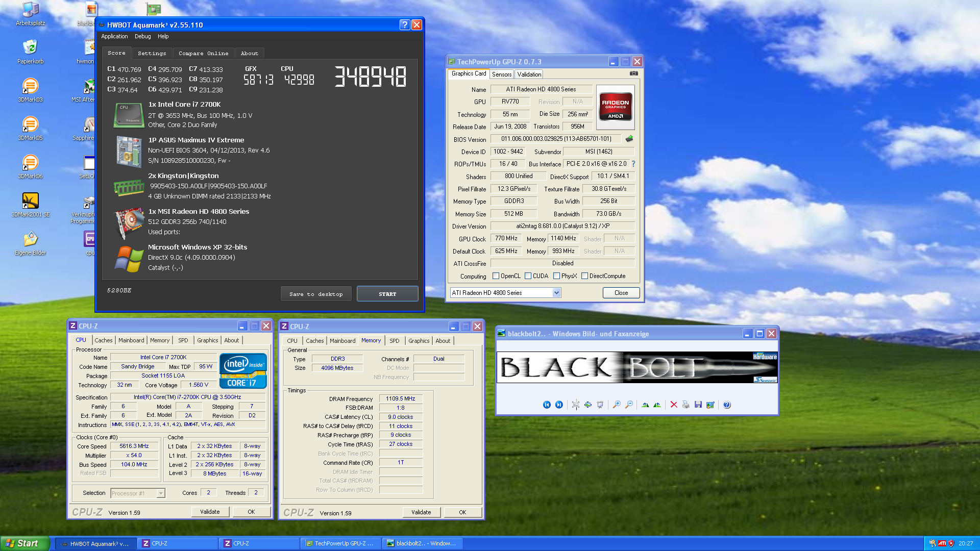This screenshot has height=551, width=980.
Task: Switch to blackbolt2 viewer taskbar button
Action: tap(422, 544)
